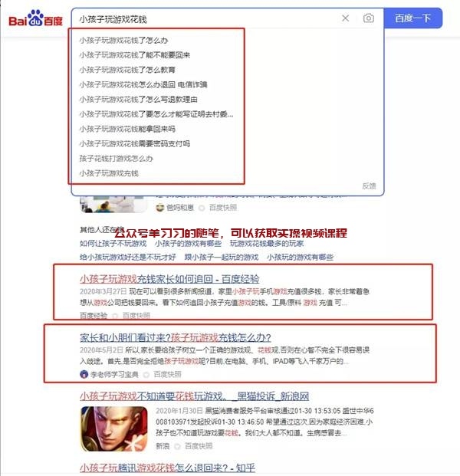The height and width of the screenshot is (476, 460).
Task: Select the last suggestion 小孩子玩游戏充钱
Action: pos(109,173)
